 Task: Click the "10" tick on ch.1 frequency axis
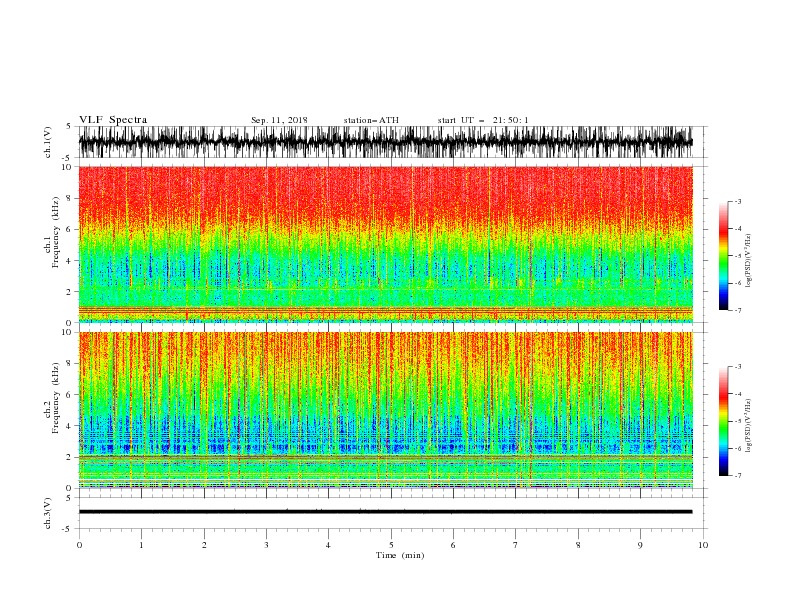(69, 167)
